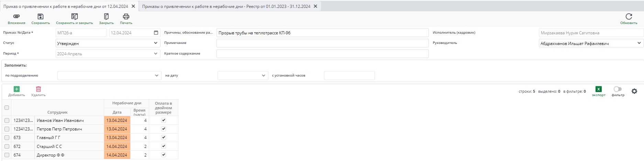
Task: Toggle double pay checkbox for Иванов Иван Иванович
Action: tap(164, 120)
